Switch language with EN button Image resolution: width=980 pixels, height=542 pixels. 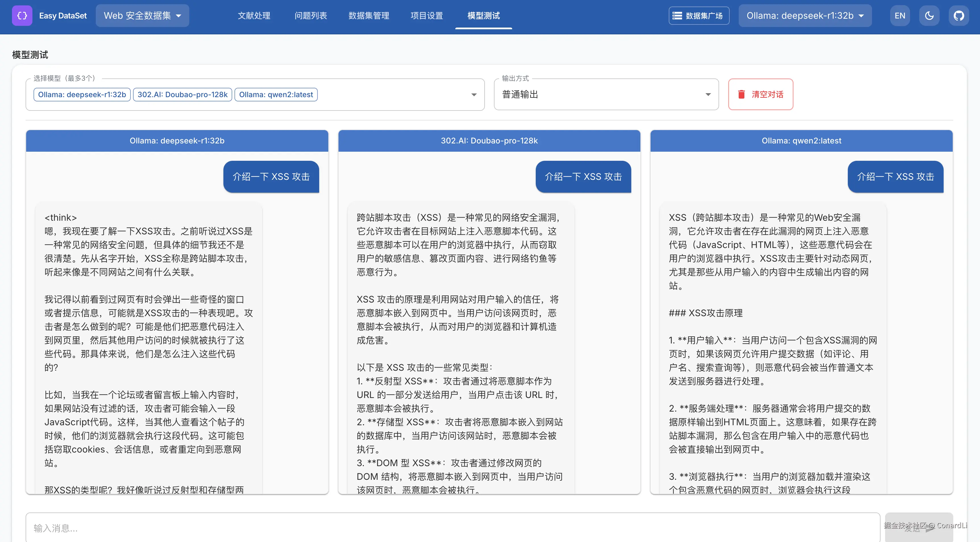900,16
